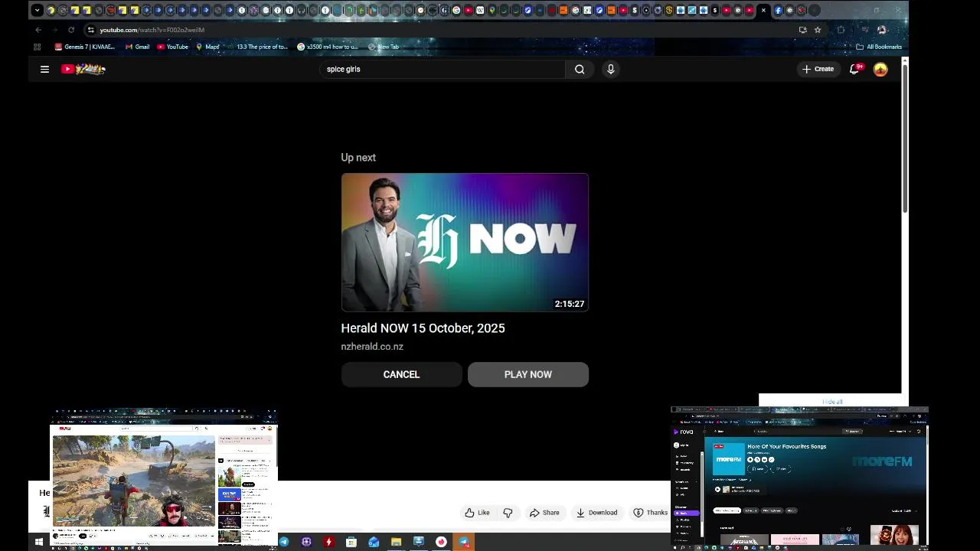Open the Herald NOW thumbnail video
The width and height of the screenshot is (980, 551).
pyautogui.click(x=465, y=242)
